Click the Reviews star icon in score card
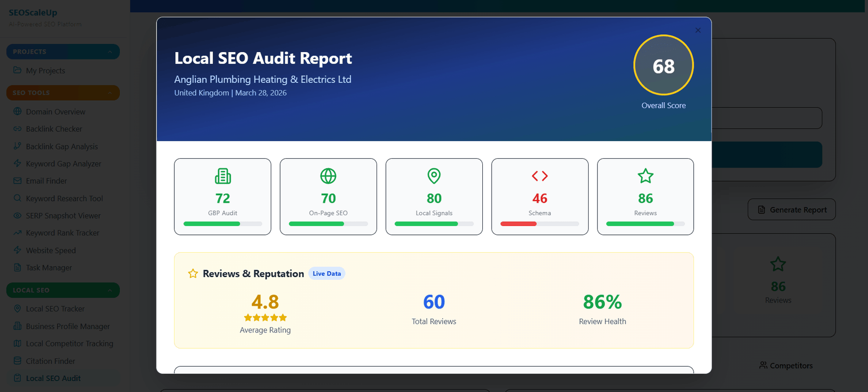Image resolution: width=868 pixels, height=392 pixels. (646, 176)
